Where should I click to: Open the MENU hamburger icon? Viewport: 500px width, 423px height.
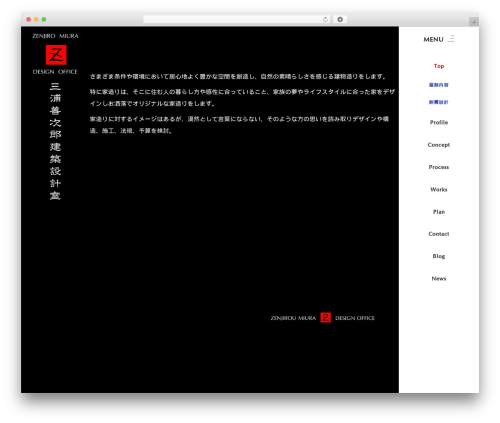click(451, 39)
